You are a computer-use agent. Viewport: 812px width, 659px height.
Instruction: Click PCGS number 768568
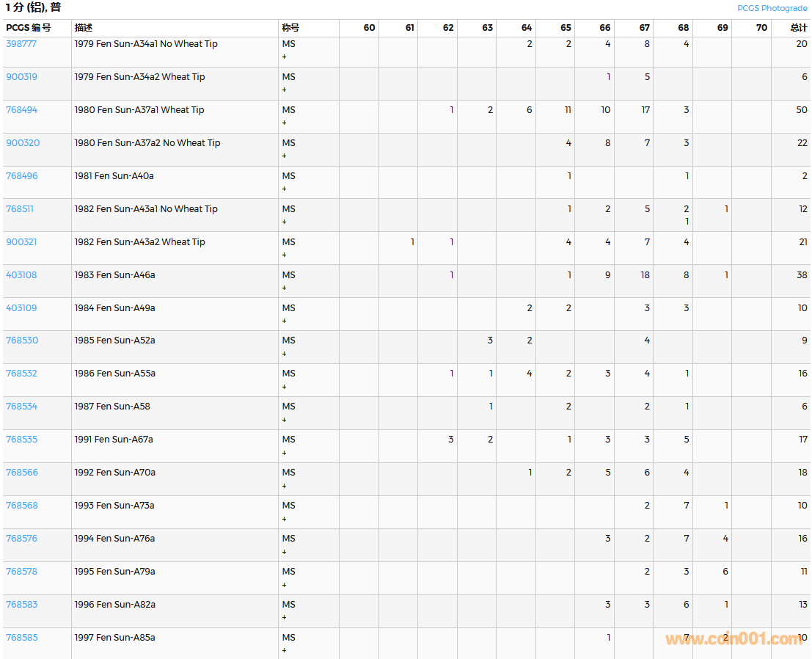point(21,506)
